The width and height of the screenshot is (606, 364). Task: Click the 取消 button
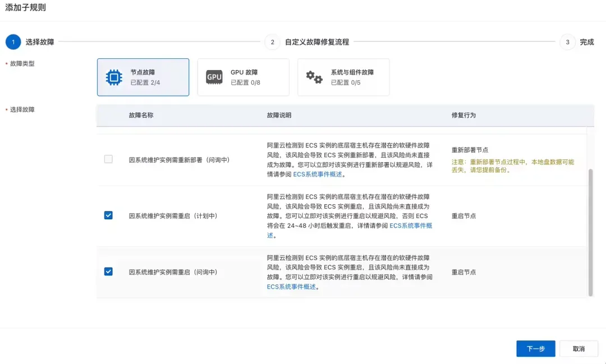(x=579, y=348)
